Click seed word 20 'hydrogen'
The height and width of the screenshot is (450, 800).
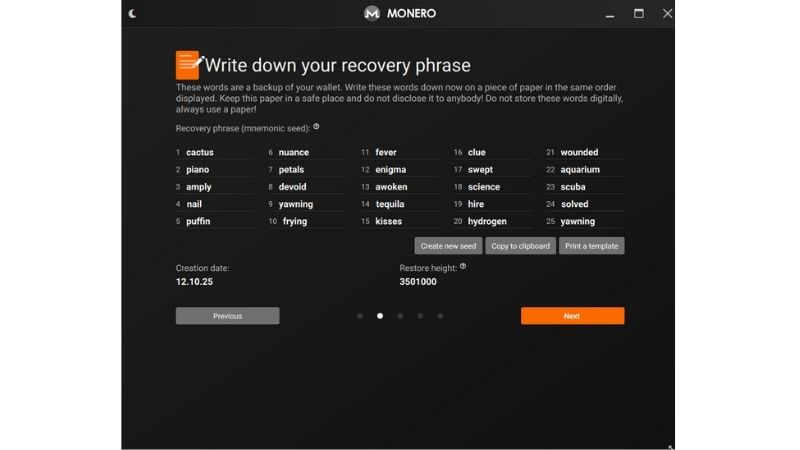pyautogui.click(x=487, y=221)
